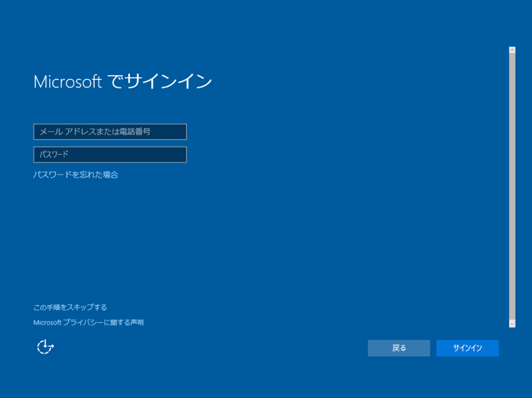This screenshot has height=398, width=532.
Task: Select the パスワード password field
Action: coord(110,155)
